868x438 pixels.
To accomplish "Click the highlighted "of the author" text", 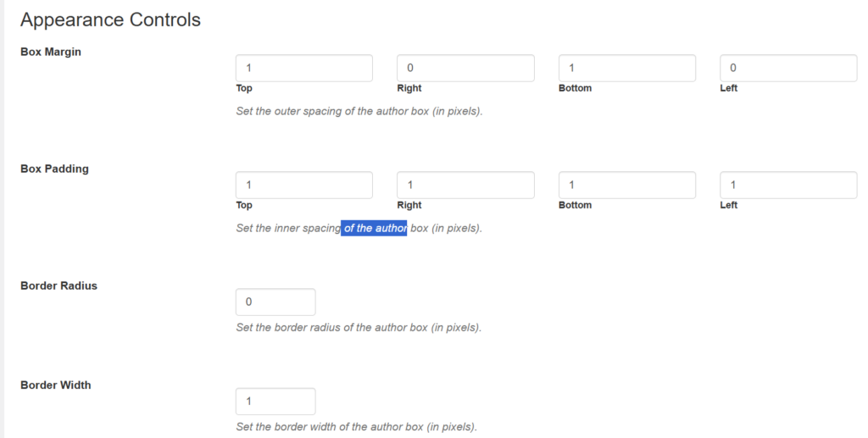I will pos(374,228).
